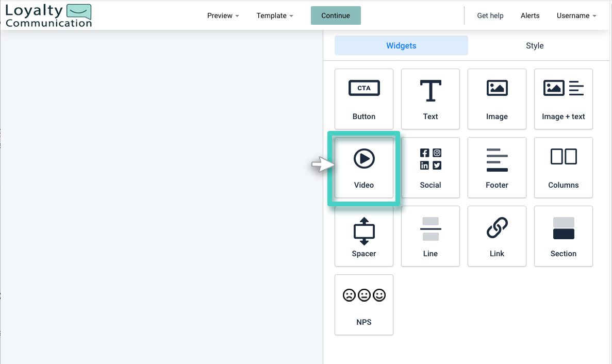Choose the Link widget
The width and height of the screenshot is (612, 364).
point(497,237)
